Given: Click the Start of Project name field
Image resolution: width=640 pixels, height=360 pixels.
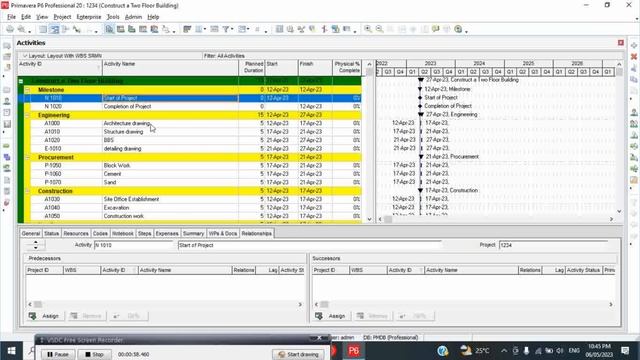Looking at the screenshot, I should point(309,245).
